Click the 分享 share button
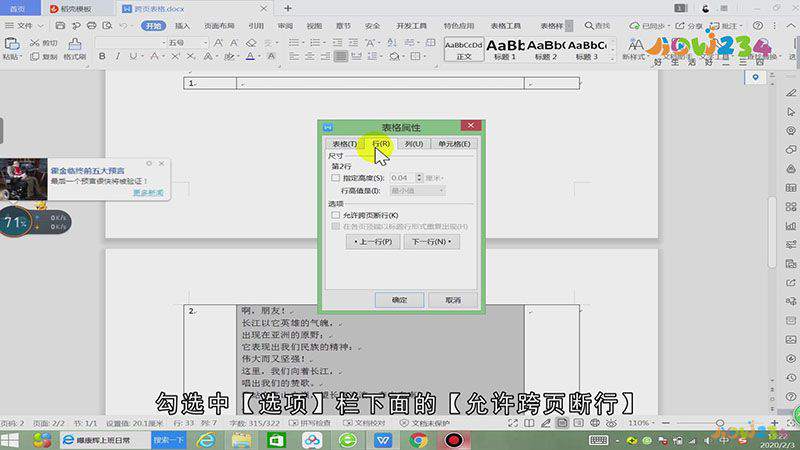This screenshot has height=450, width=800. pyautogui.click(x=689, y=25)
